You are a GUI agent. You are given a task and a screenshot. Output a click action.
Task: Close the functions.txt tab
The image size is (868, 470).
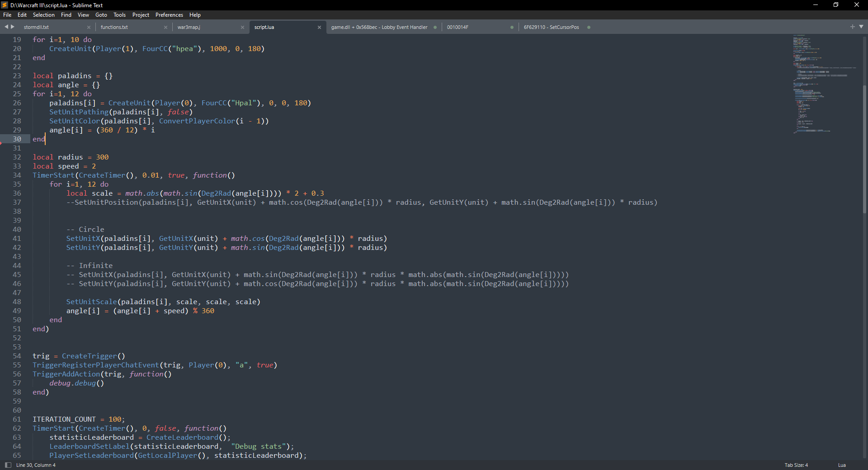[165, 28]
